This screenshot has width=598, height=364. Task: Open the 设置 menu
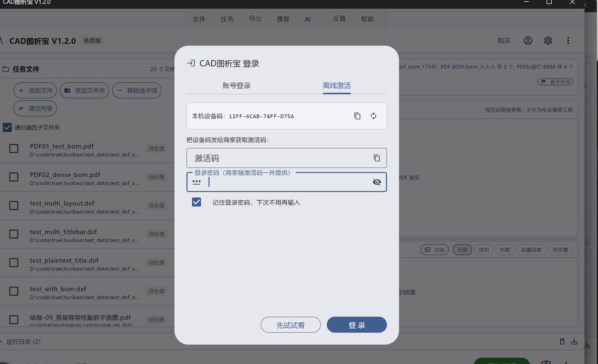pos(339,19)
